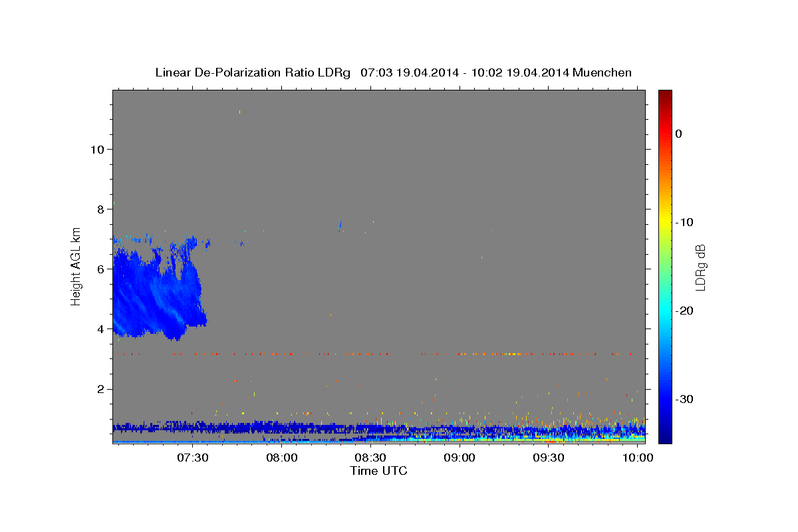Click the colorbar value -20
Image resolution: width=798 pixels, height=532 pixels.
683,311
